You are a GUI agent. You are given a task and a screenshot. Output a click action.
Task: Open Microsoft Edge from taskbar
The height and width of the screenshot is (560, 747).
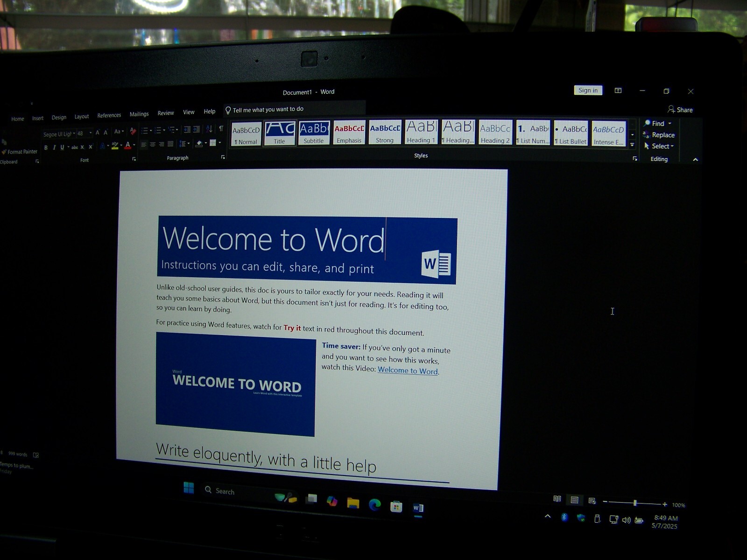[374, 504]
